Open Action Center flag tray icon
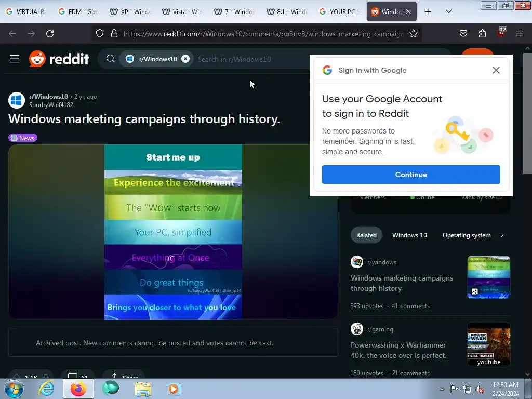 (x=454, y=389)
